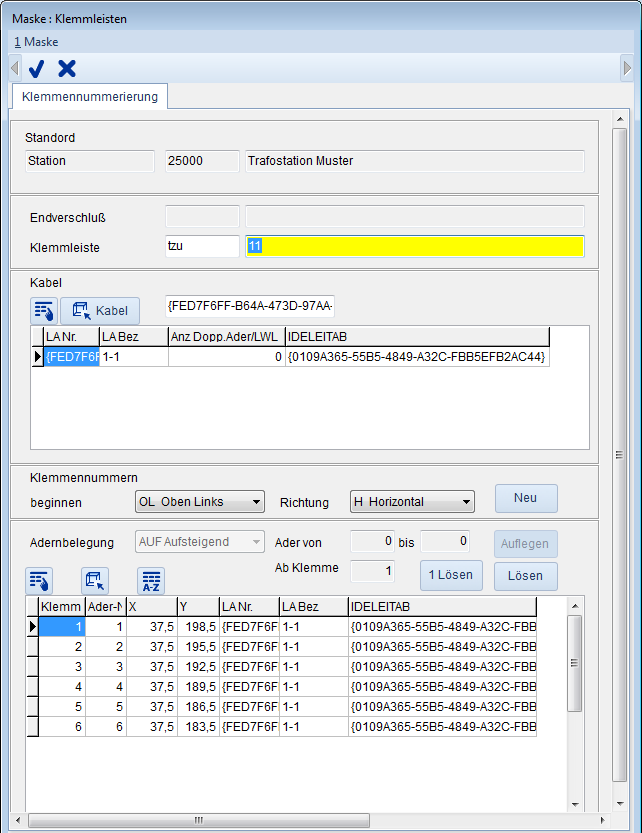642x833 pixels.
Task: Click the horizontal scrollbar left arrow
Action: (x=18, y=820)
